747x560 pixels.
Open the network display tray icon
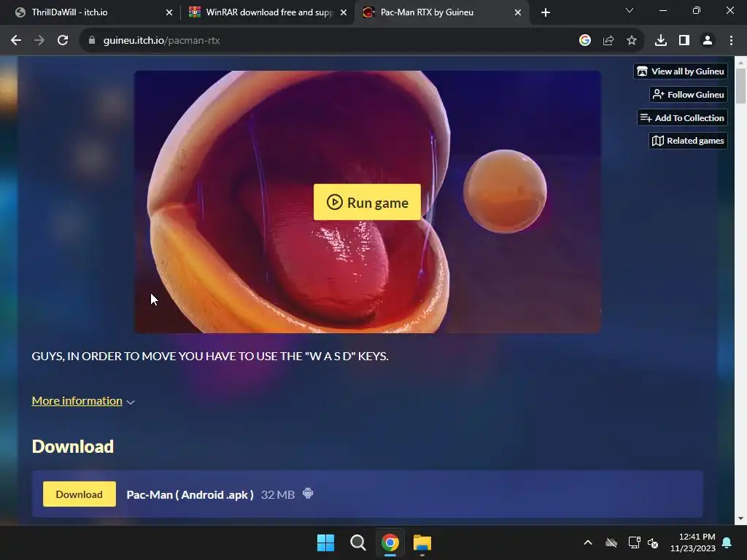coord(634,542)
